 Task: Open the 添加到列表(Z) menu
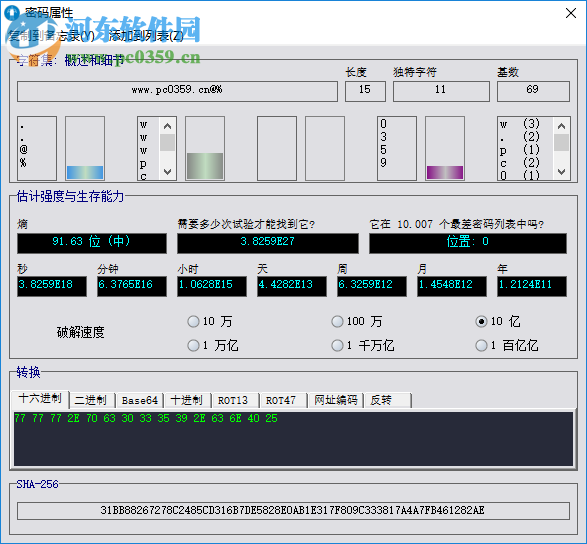click(146, 36)
